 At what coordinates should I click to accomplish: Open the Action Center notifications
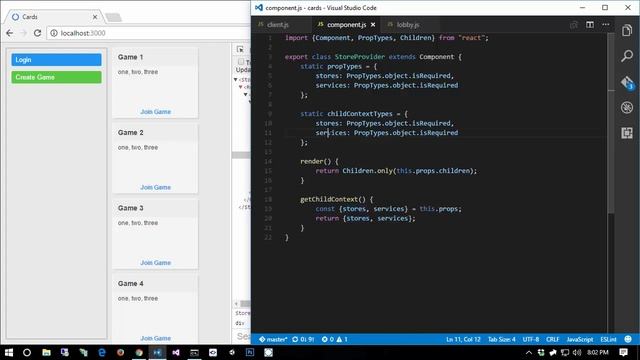coord(623,352)
